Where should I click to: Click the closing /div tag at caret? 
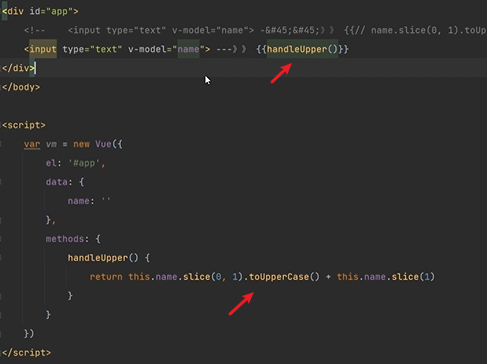pos(18,68)
